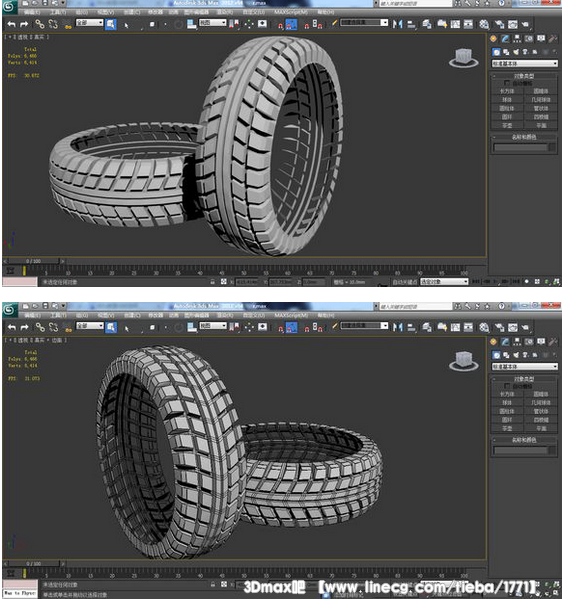Image resolution: width=565 pixels, height=604 pixels.
Task: Open the 工具 menu in the lower window
Action: coord(58,315)
